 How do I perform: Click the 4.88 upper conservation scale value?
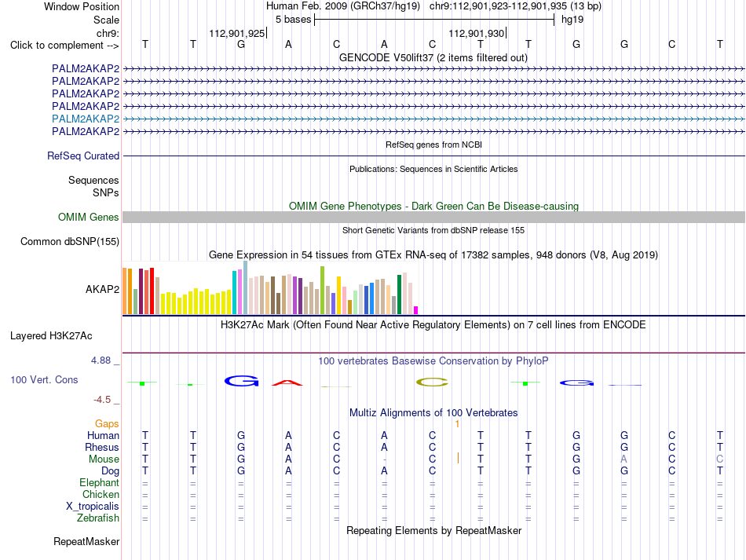(101, 361)
